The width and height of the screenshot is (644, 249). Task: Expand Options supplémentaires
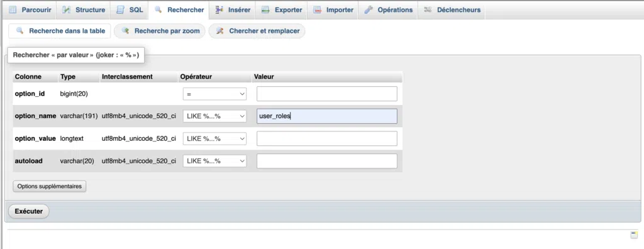[x=49, y=186]
